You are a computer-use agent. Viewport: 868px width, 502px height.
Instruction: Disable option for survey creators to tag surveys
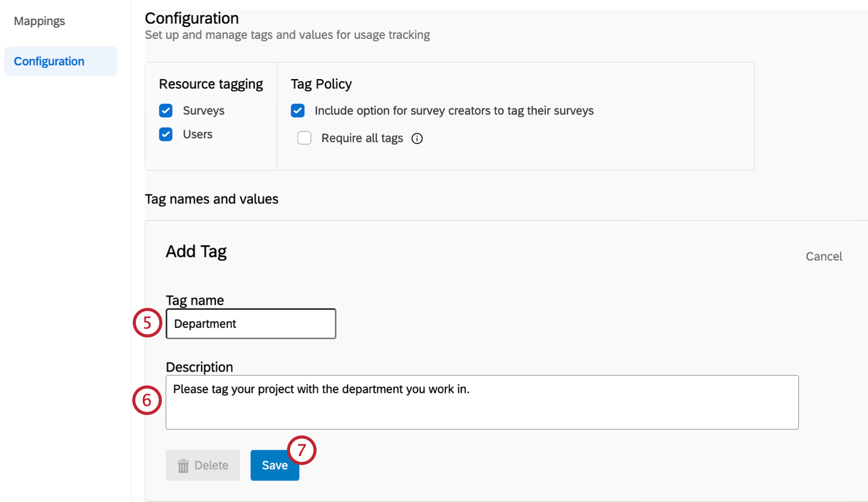(298, 110)
